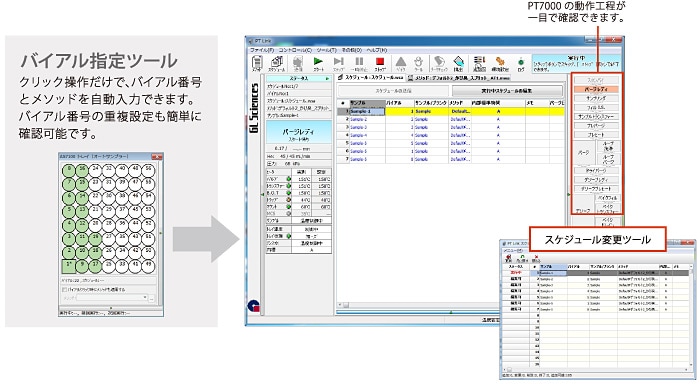
Task: Open the Method document toolbar icon
Action: 257,62
